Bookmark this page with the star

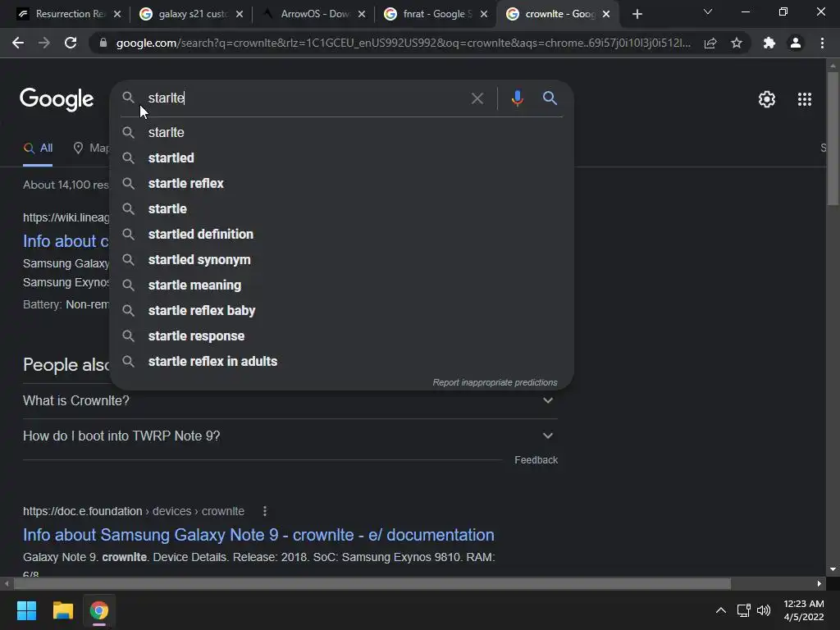[737, 43]
